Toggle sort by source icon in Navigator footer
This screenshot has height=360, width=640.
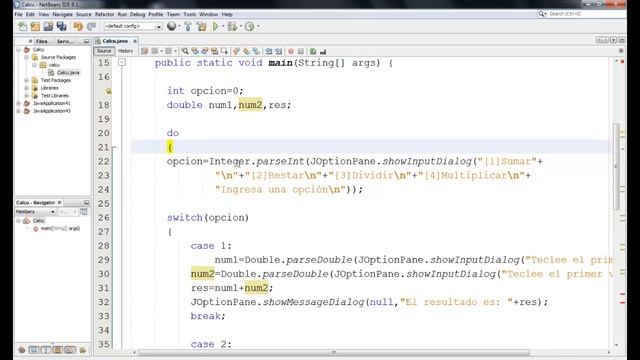click(x=83, y=350)
